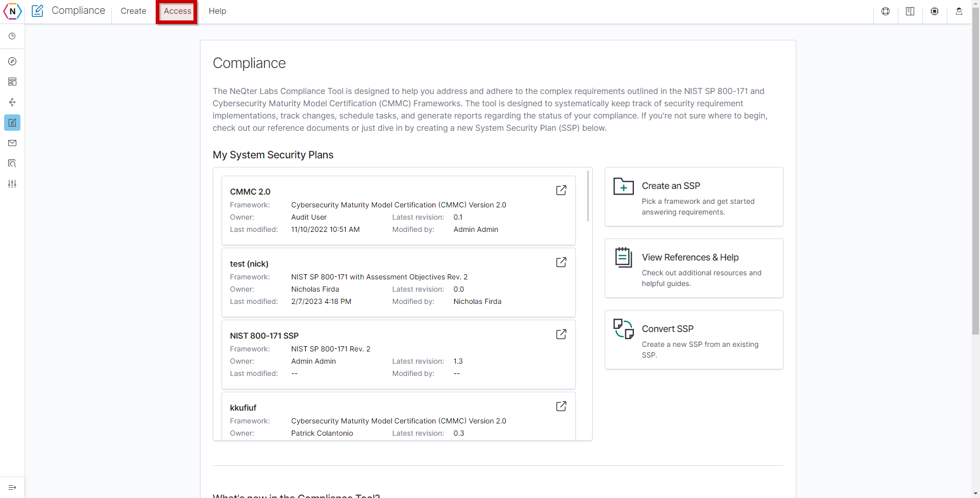This screenshot has width=980, height=498.
Task: Open the connected-nodes sidebar icon
Action: click(12, 102)
